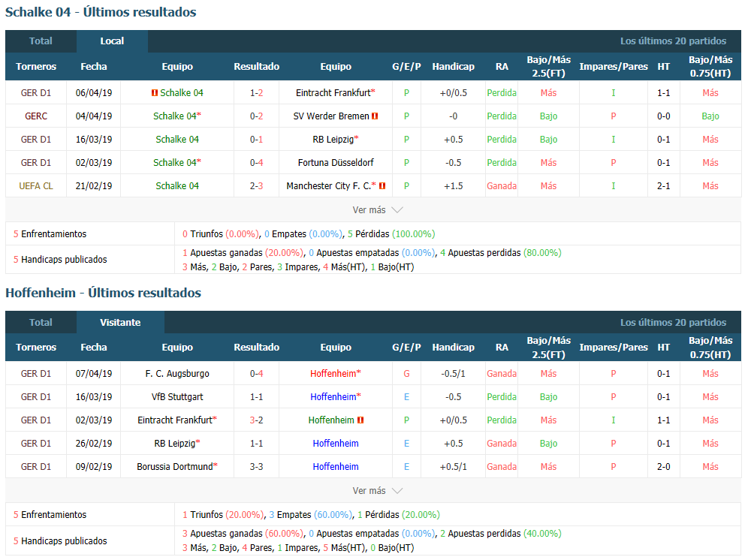This screenshot has width=748, height=560.
Task: Click red card icon beside SV Werder Bremen
Action: pyautogui.click(x=375, y=116)
